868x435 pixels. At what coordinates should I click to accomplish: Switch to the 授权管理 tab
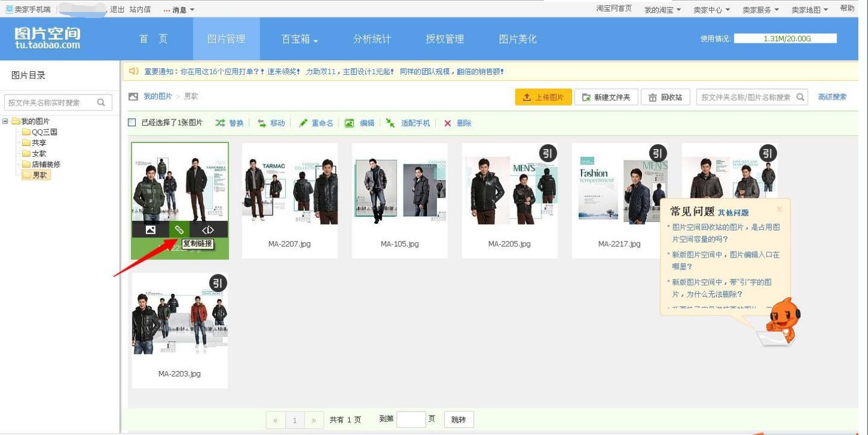pyautogui.click(x=445, y=39)
